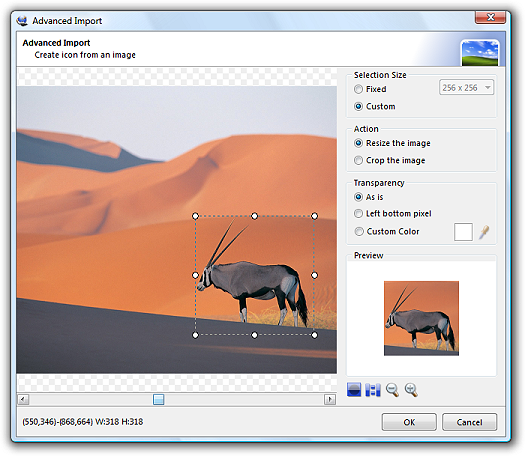
Task: Click the horizontal scrollbar thumb
Action: 158,399
